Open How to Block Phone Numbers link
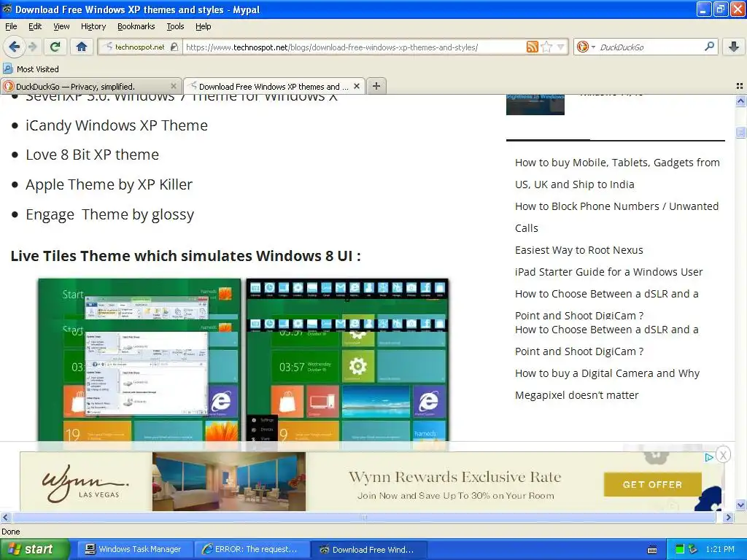The width and height of the screenshot is (747, 560). (616, 217)
